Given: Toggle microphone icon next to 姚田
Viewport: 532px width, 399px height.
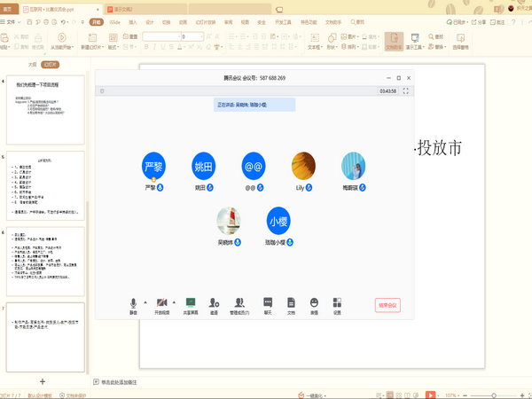Looking at the screenshot, I should tap(210, 188).
